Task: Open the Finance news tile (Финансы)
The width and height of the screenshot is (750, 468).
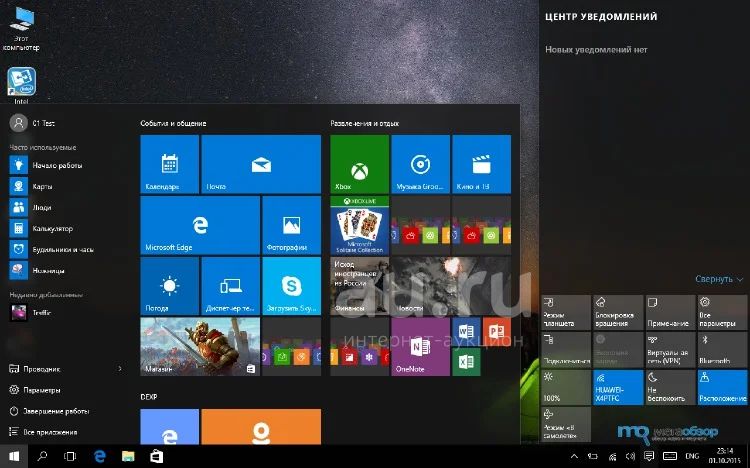Action: click(x=359, y=286)
